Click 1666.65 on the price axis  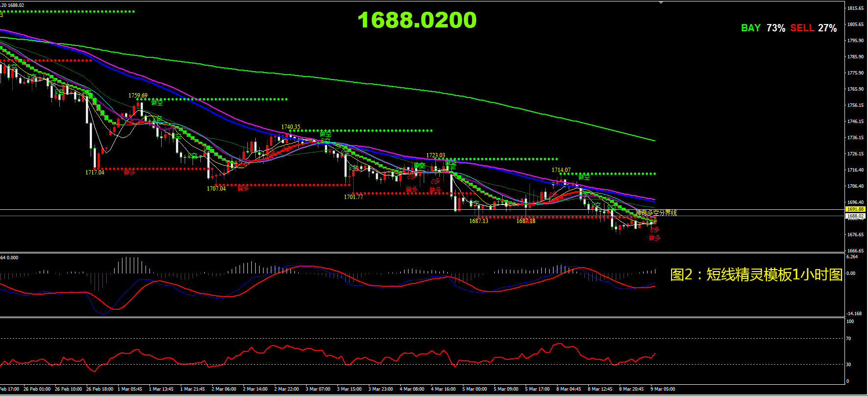pyautogui.click(x=856, y=251)
